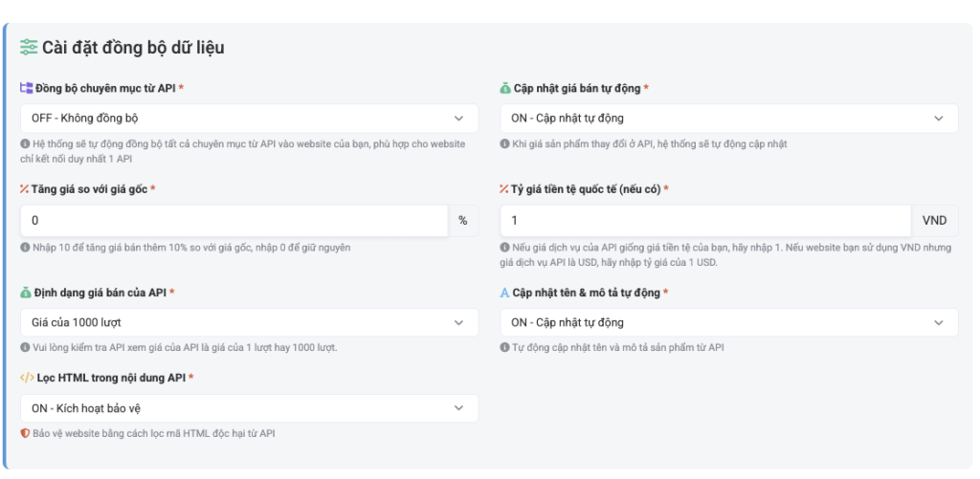
Task: Click the sliders icon beside Cài đặt đồng bộ dữ liệu
Action: click(29, 47)
